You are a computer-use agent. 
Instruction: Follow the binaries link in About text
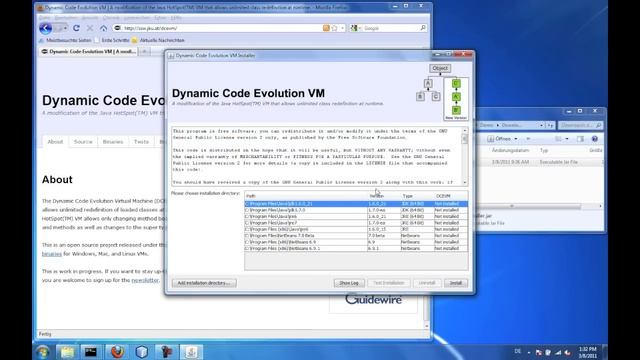pos(52,254)
